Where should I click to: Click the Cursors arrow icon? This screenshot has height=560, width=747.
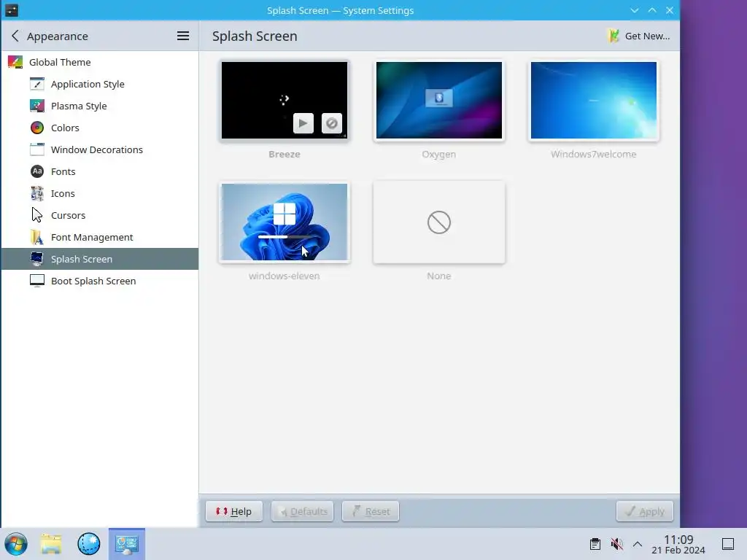pos(37,215)
